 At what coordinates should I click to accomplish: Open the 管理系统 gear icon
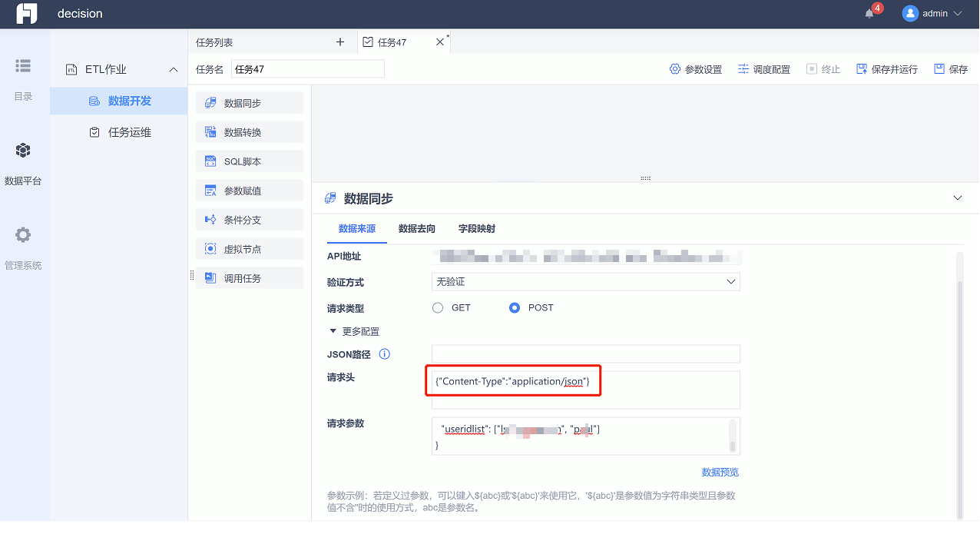point(23,235)
